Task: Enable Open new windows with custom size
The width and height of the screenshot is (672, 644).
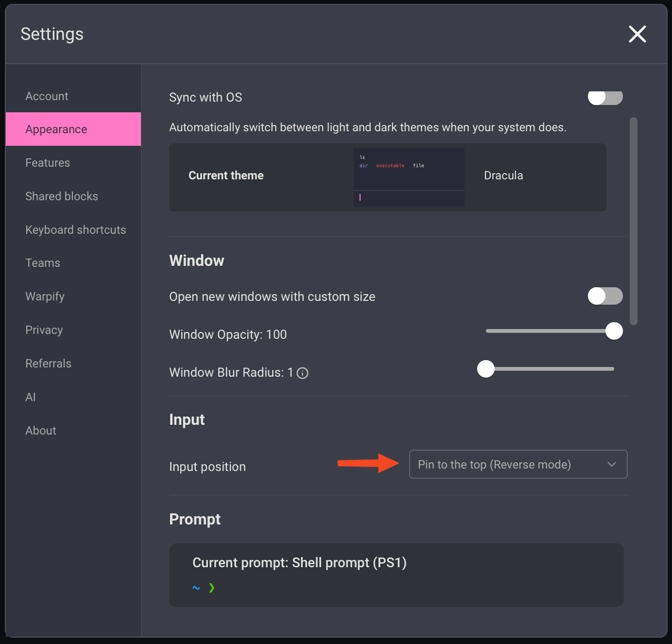Action: (x=605, y=296)
